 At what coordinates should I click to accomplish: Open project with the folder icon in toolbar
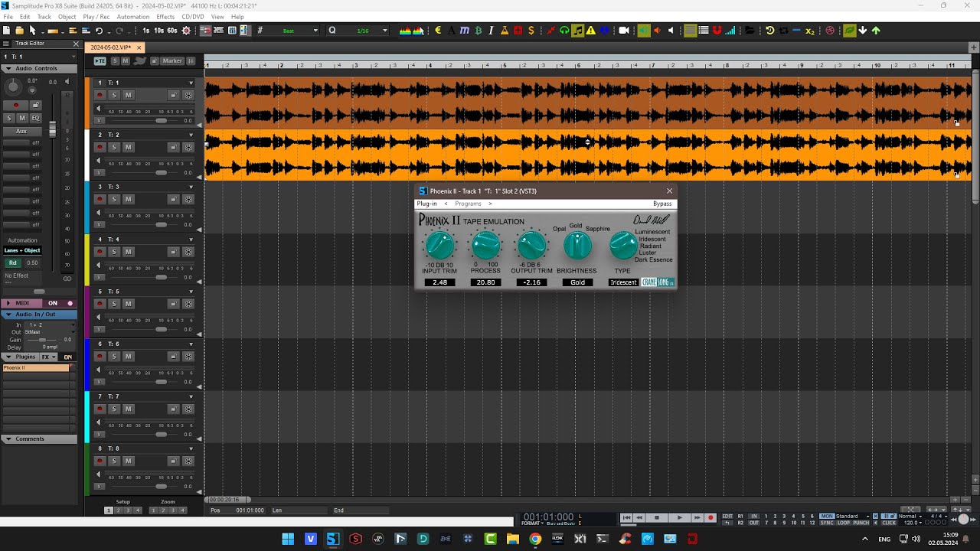coord(19,31)
